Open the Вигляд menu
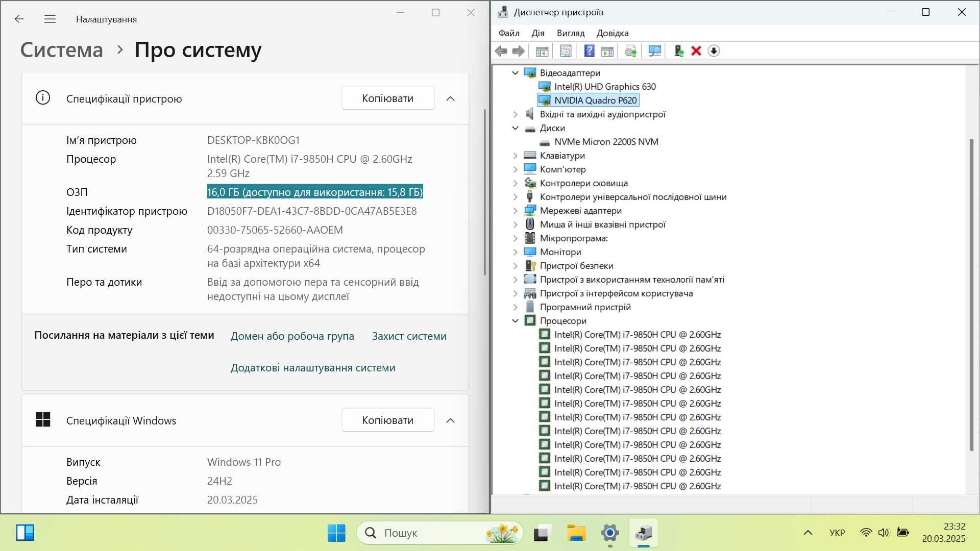Screen dimensions: 980x551 coord(571,33)
